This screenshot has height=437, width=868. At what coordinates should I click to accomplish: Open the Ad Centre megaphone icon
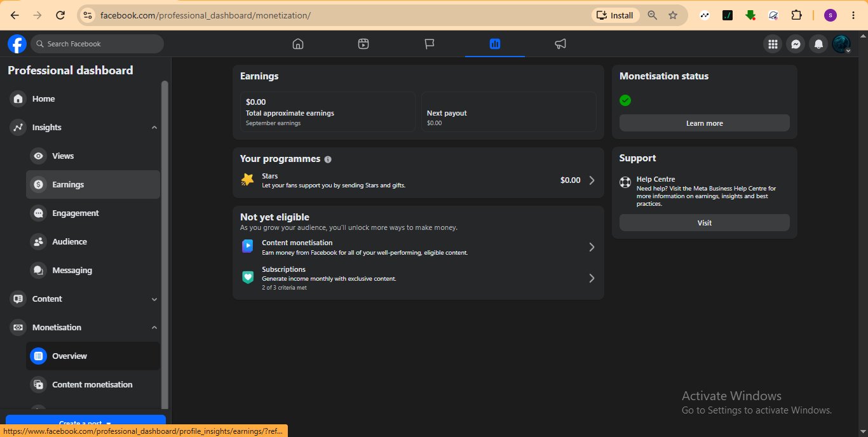560,44
